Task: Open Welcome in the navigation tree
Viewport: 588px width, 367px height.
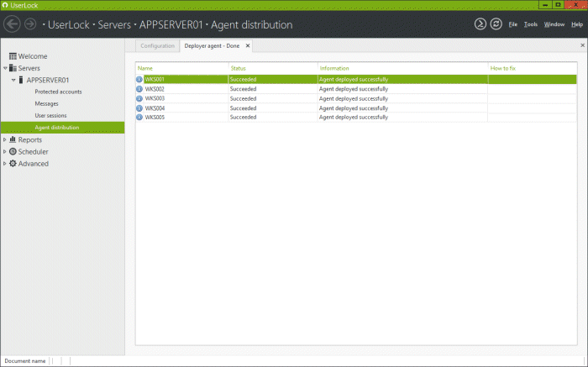Action: point(33,56)
